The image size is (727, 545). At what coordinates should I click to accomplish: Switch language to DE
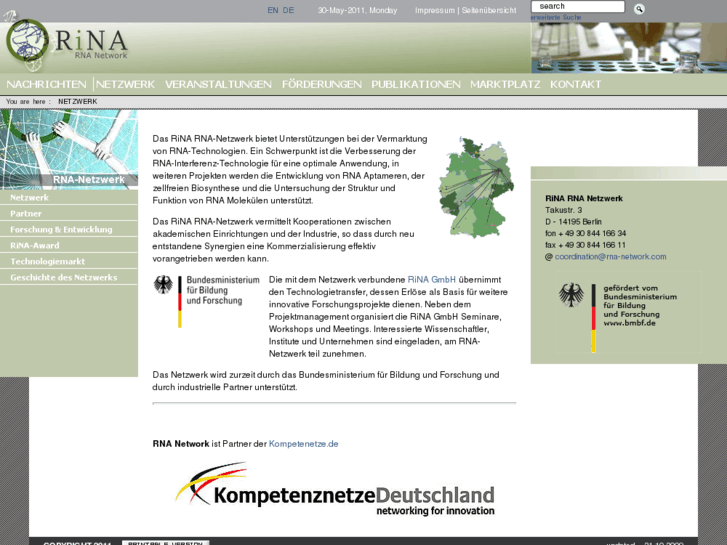(x=288, y=10)
